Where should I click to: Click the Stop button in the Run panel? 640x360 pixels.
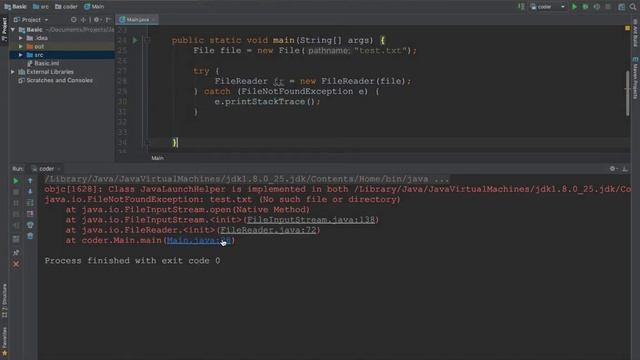[x=16, y=192]
